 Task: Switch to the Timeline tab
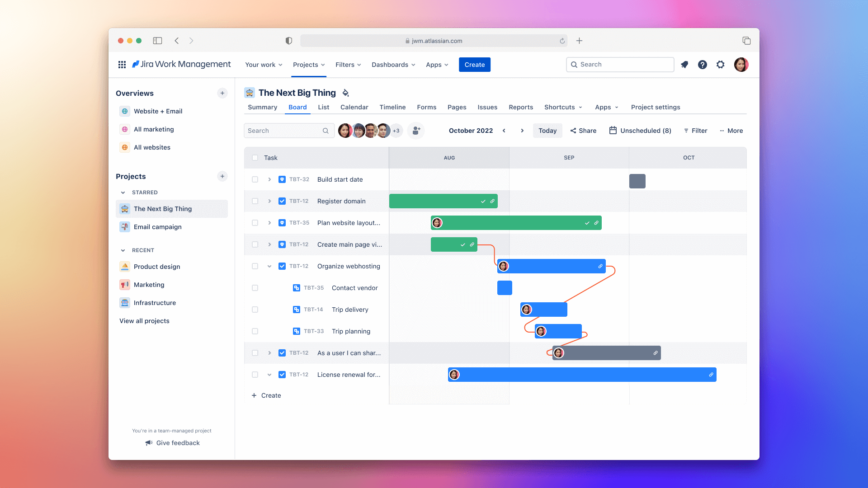[392, 107]
